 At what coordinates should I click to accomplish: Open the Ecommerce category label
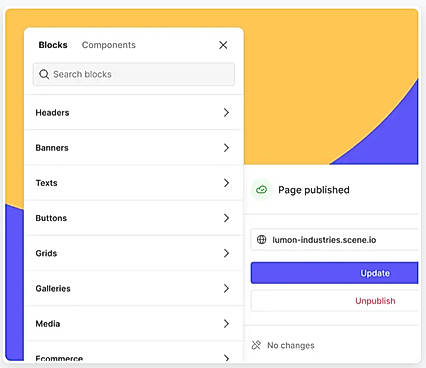tap(59, 358)
